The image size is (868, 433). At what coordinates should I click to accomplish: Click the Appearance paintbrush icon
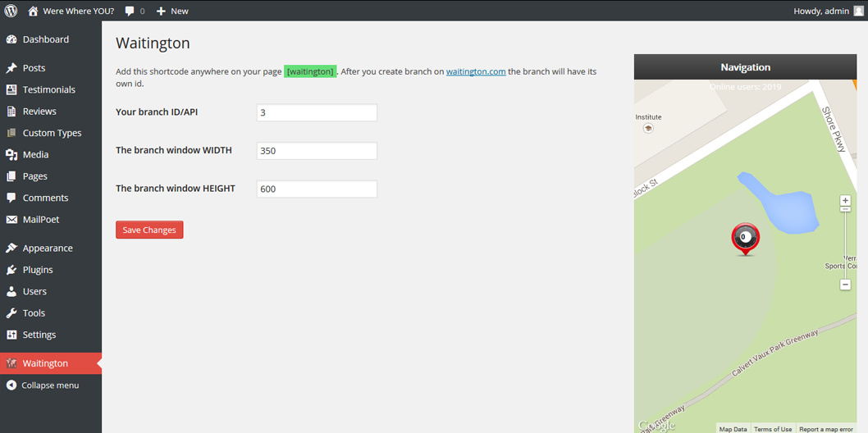[x=11, y=248]
